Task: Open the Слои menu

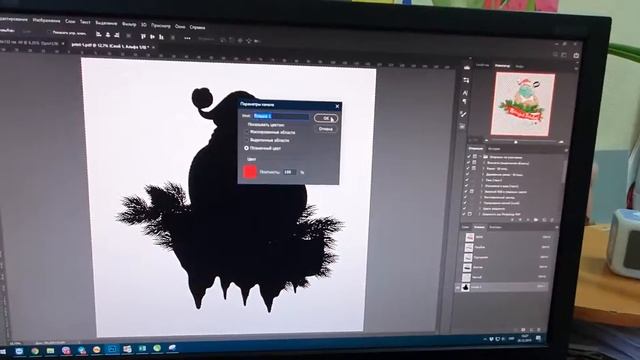Action: (x=70, y=21)
